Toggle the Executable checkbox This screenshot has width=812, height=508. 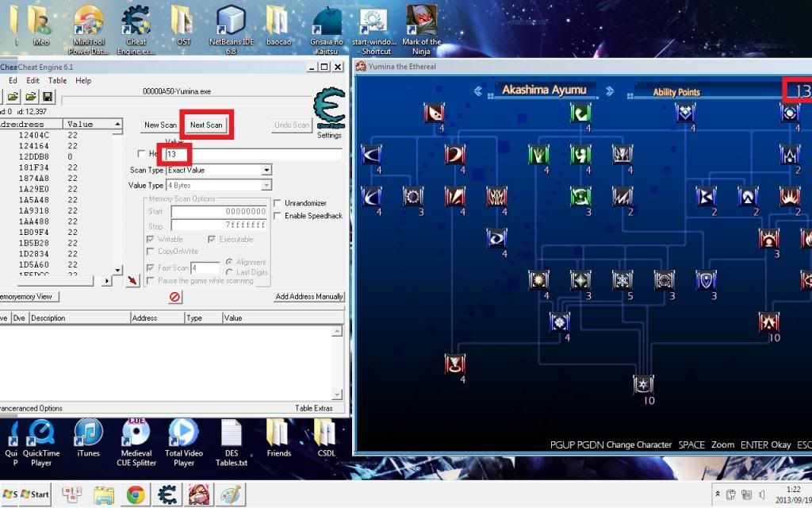point(211,239)
